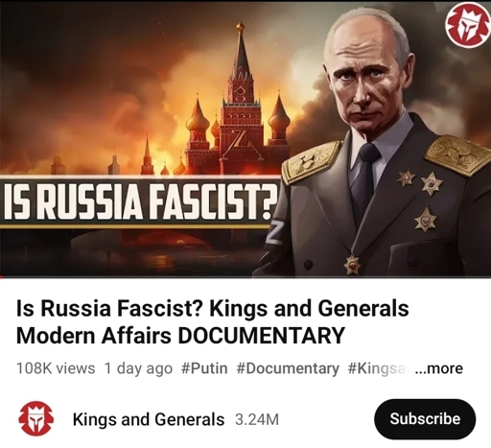Click the 108K views count
The image size is (491, 448).
(56, 368)
